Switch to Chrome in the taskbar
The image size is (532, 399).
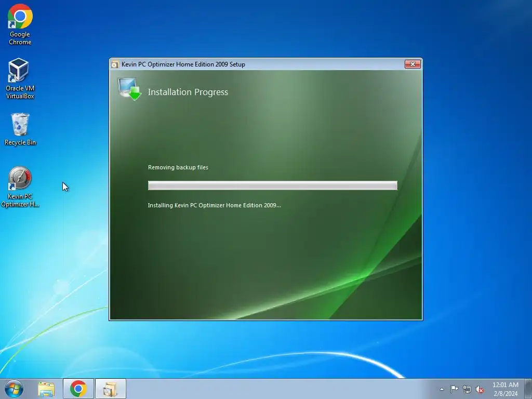click(x=78, y=389)
